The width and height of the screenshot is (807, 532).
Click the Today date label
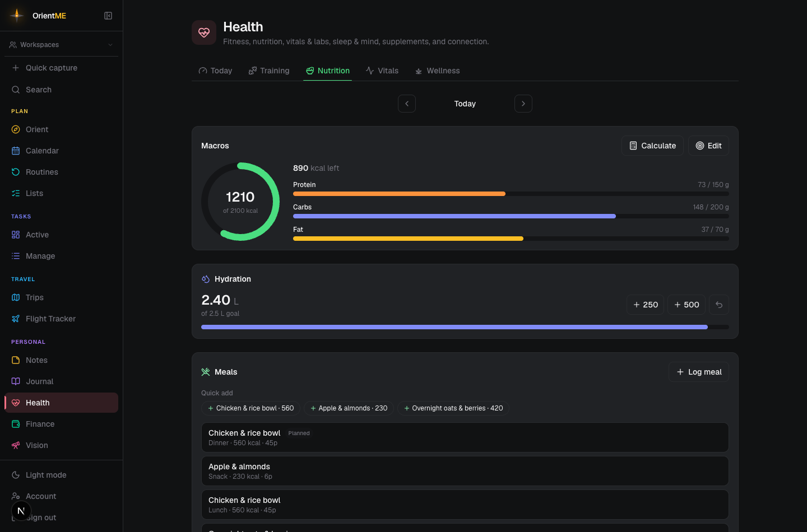coord(465,104)
